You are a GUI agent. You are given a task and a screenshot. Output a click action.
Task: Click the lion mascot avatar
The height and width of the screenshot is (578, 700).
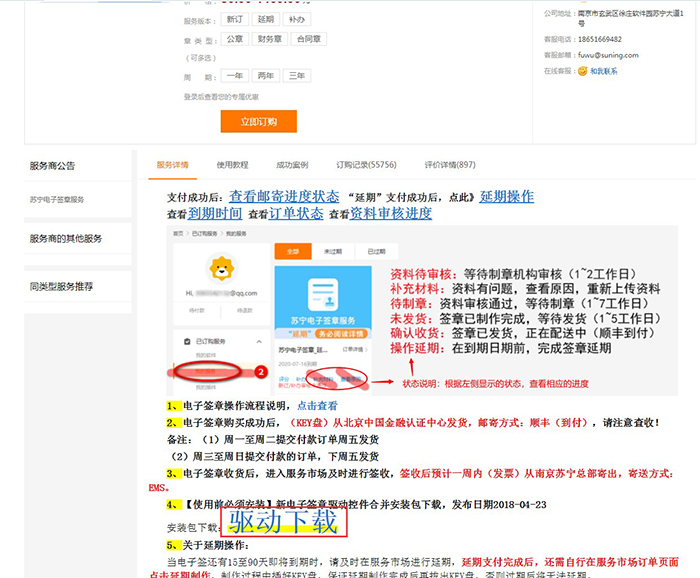[221, 269]
